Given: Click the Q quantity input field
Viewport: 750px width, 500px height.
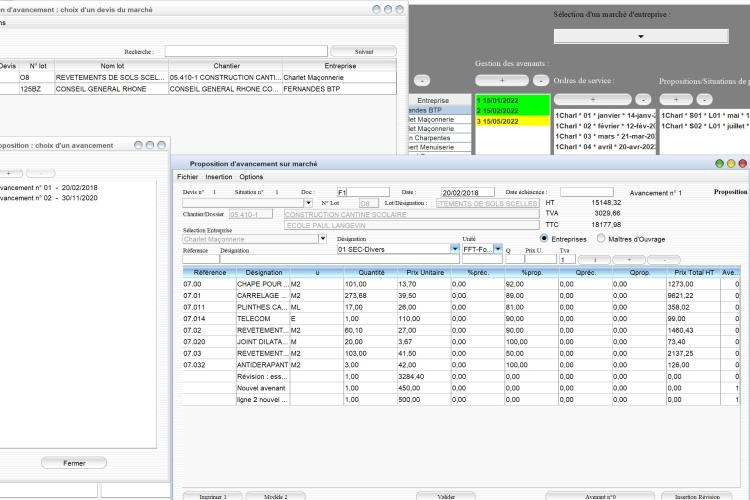Looking at the screenshot, I should click(x=515, y=259).
